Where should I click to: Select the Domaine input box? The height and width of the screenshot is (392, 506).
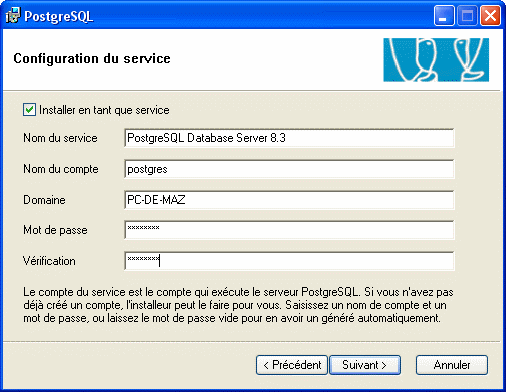(x=289, y=200)
